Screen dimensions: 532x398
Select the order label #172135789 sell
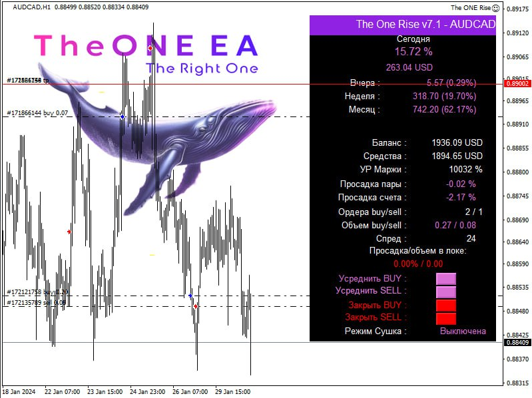pos(37,302)
